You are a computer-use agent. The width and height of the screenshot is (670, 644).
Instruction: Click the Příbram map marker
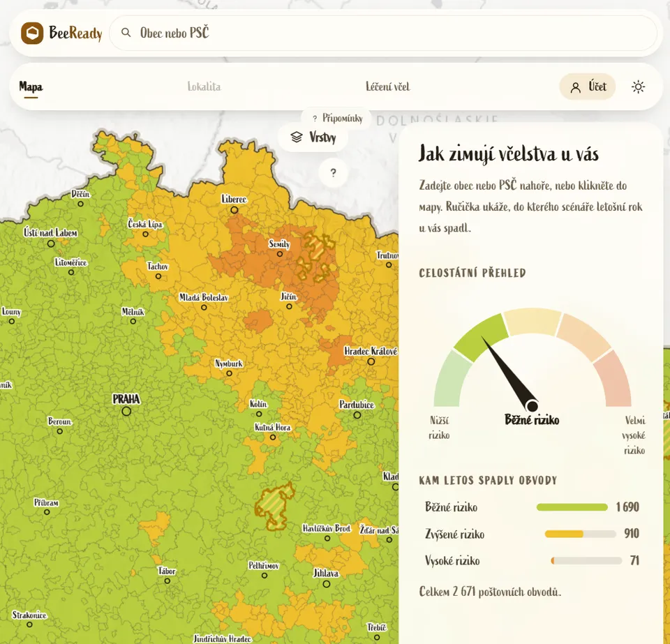click(47, 512)
